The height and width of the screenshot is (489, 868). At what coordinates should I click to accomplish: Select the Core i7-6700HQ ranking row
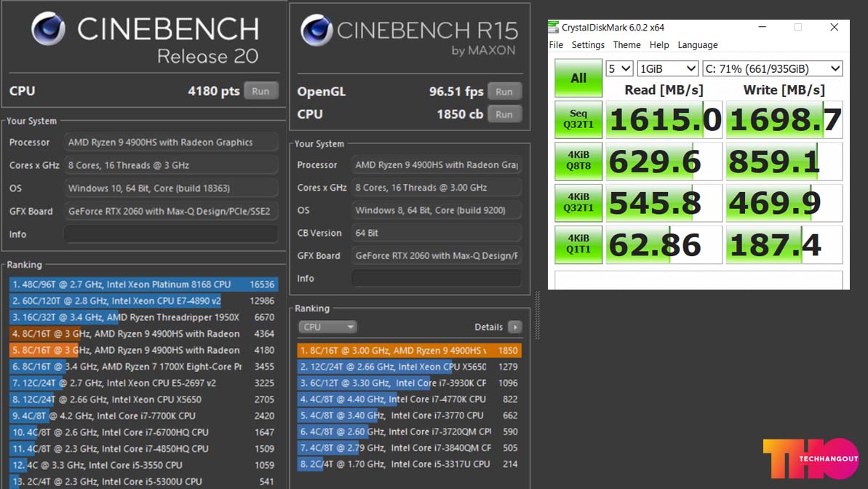(143, 432)
